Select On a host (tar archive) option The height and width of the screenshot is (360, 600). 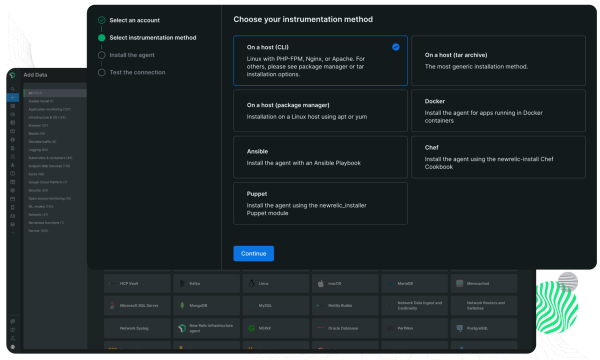click(x=498, y=60)
